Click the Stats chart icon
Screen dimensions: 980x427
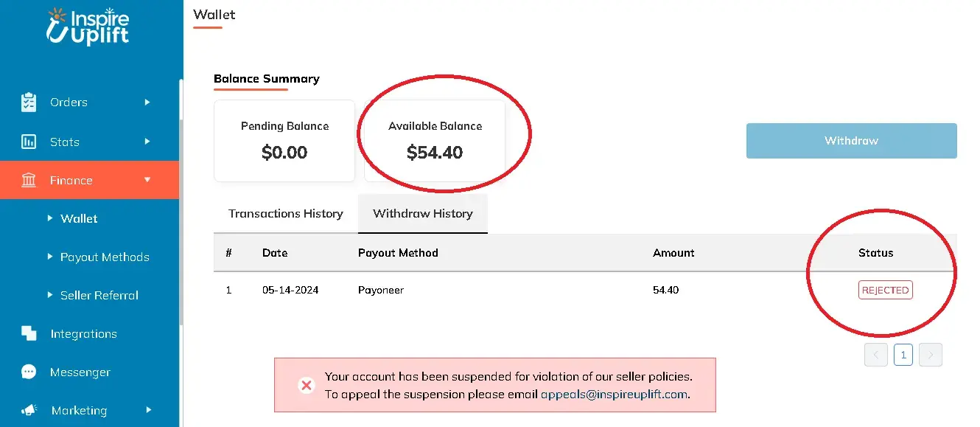(x=29, y=142)
